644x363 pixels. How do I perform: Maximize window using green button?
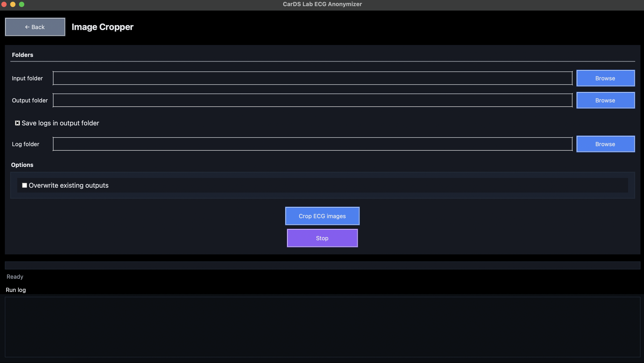coord(22,4)
